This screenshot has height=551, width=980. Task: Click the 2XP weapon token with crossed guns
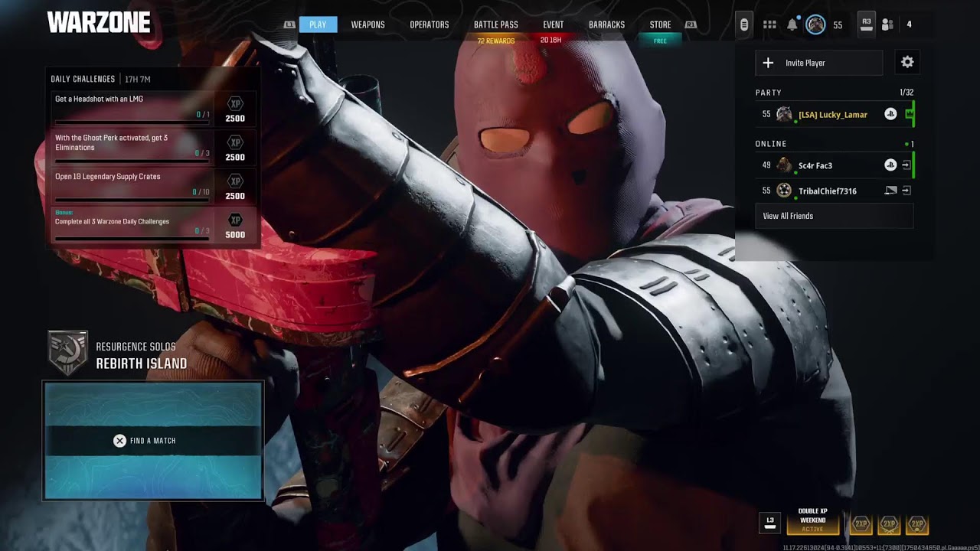[889, 524]
